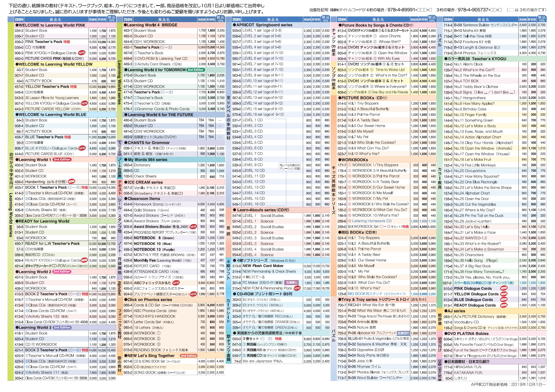Select 'NOTEBOOK 8 (Green)' product name
Image resolution: width=555 pixels, height=392 pixels.
point(154,238)
